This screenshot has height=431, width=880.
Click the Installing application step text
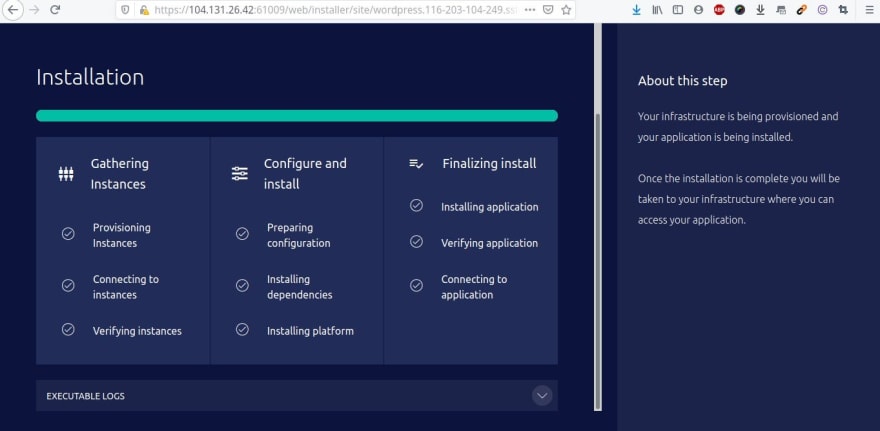click(490, 207)
